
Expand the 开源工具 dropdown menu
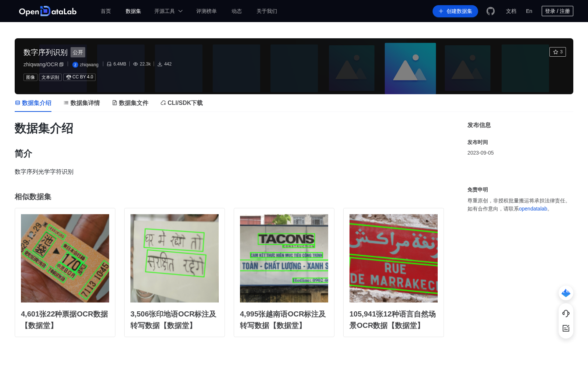tap(168, 11)
